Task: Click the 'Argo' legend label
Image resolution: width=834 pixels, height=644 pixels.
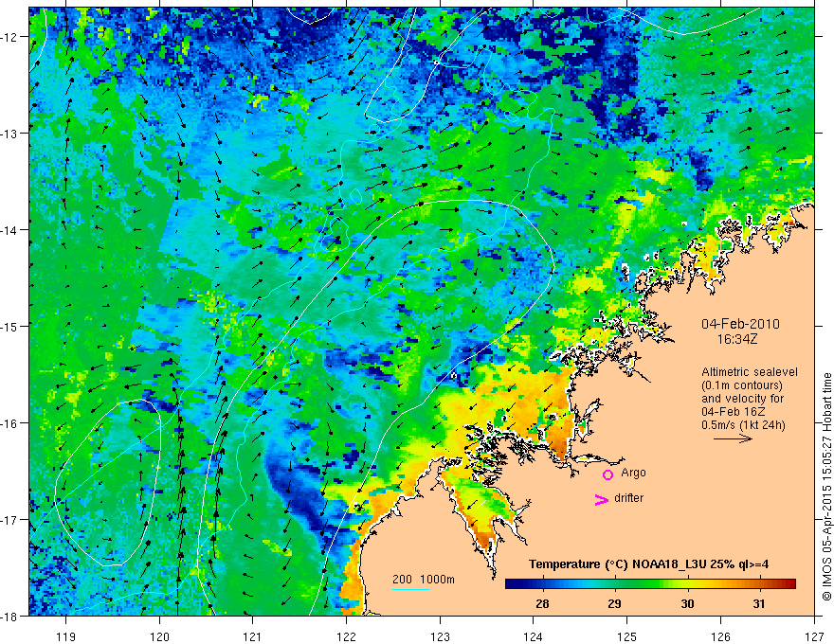Action: point(633,473)
